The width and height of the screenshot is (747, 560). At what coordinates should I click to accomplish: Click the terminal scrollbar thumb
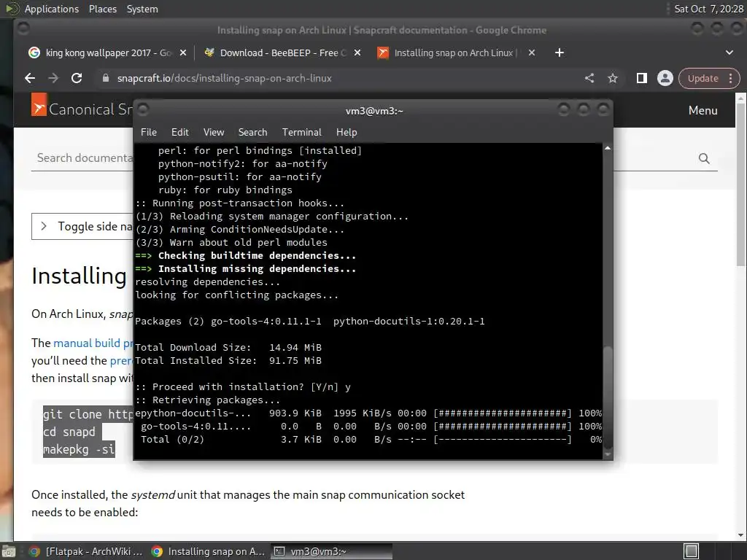pos(608,397)
